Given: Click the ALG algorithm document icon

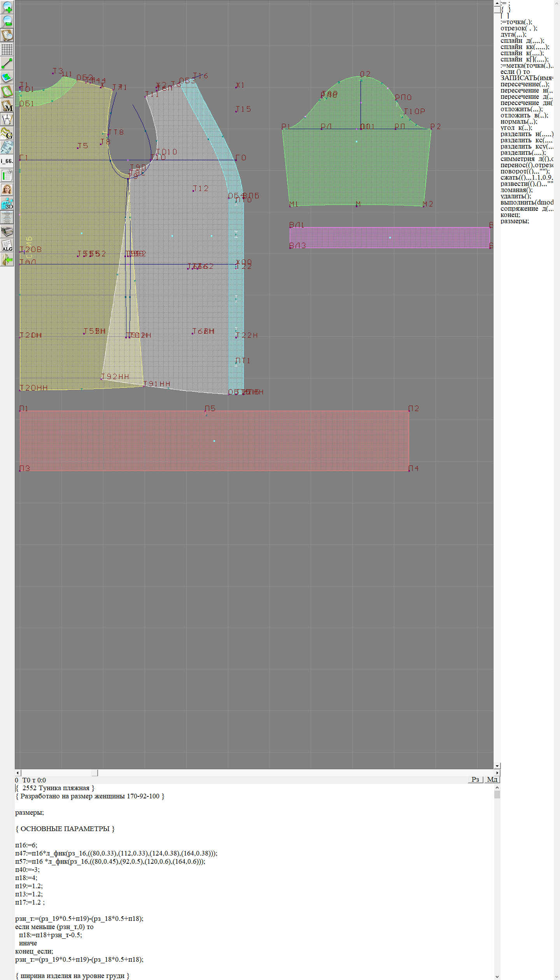Looking at the screenshot, I should point(7,245).
